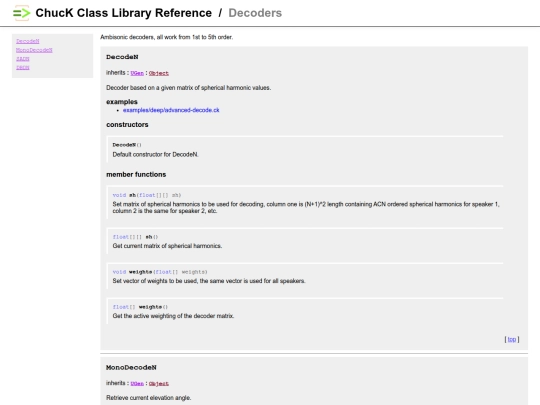
Task: Click the DecodeN section heading
Action: tap(122, 57)
